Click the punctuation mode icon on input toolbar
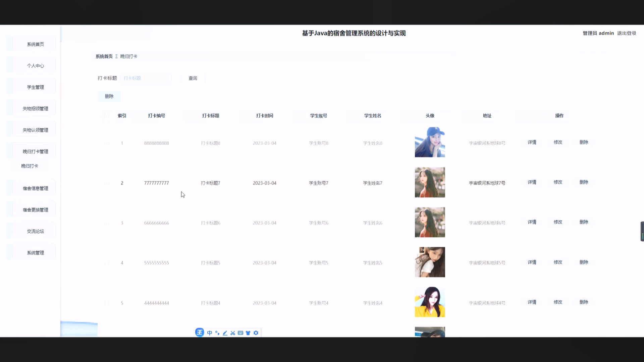644x362 pixels. click(x=217, y=333)
